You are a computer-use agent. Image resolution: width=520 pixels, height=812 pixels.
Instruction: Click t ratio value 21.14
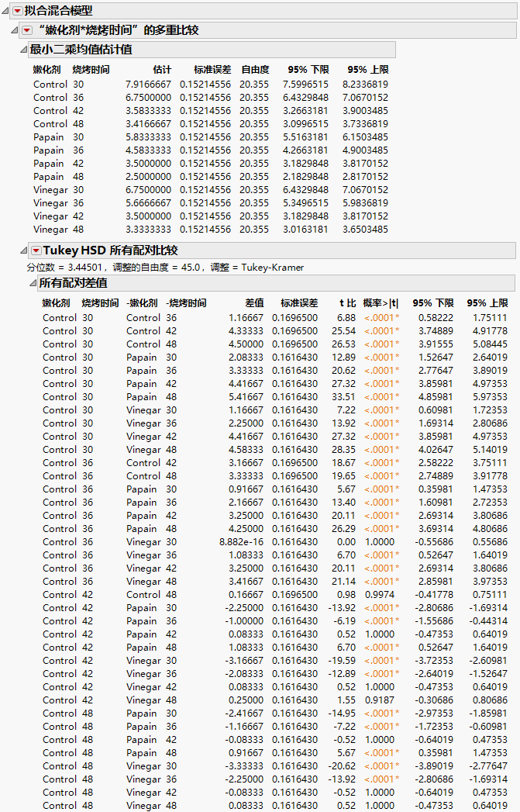pyautogui.click(x=343, y=582)
